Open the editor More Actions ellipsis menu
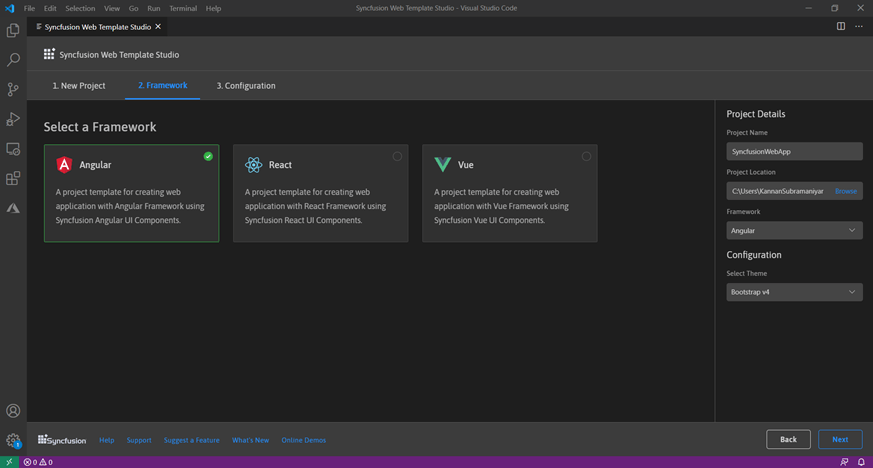 point(859,27)
